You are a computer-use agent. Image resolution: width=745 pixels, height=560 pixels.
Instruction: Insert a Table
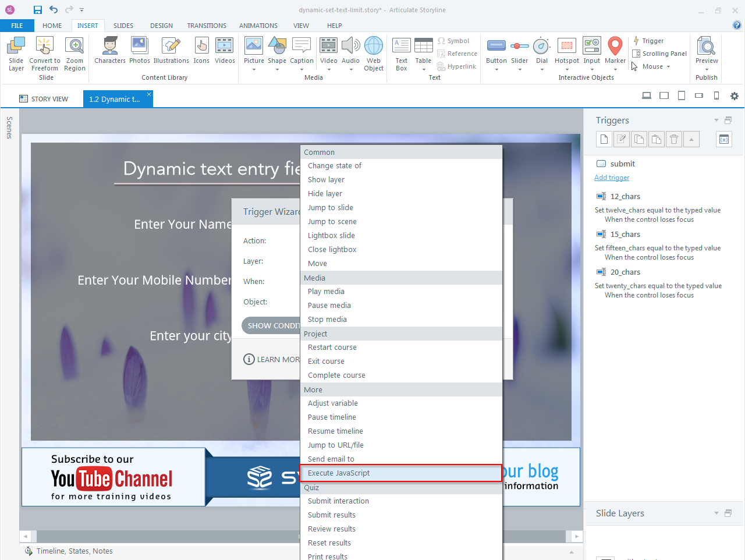(423, 50)
